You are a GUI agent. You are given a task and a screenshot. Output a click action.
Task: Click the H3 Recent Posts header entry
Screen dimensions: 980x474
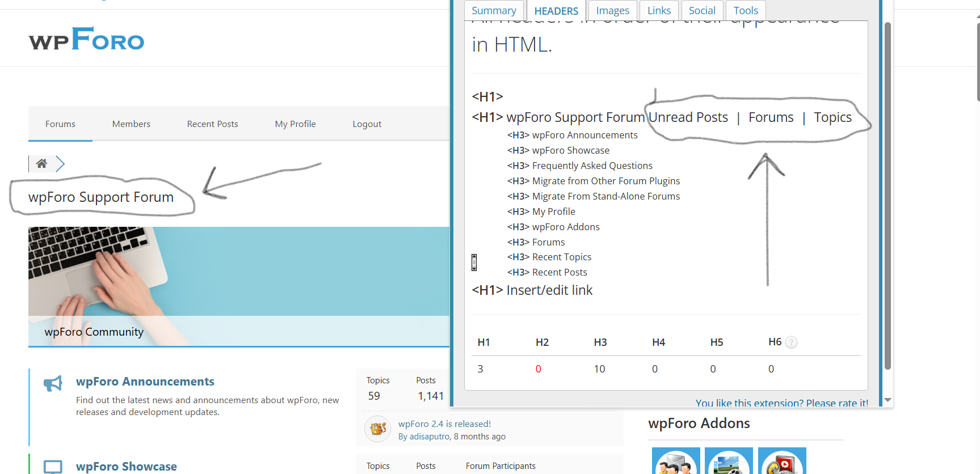pos(547,272)
